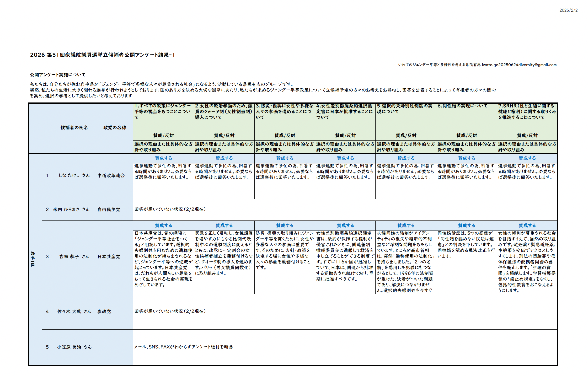The height and width of the screenshot is (376, 588).
Task: Select candidate name 吉田 恭子 さん
Action: [74, 257]
